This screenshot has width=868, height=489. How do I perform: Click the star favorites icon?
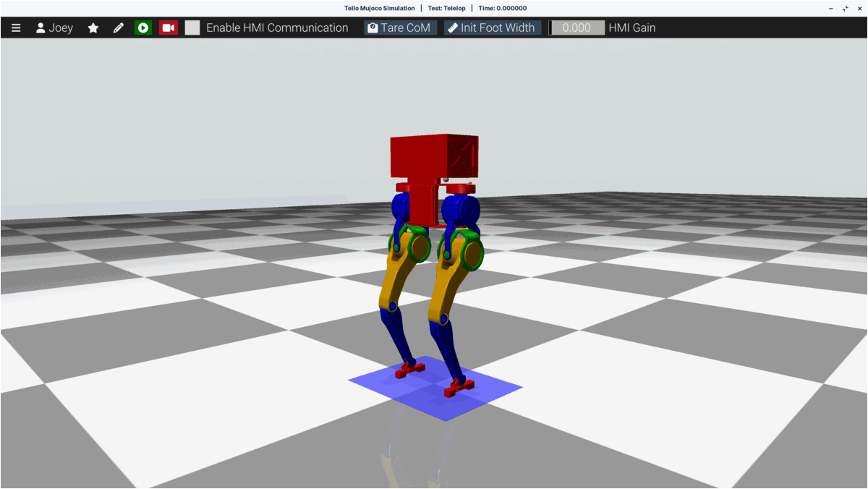point(93,28)
